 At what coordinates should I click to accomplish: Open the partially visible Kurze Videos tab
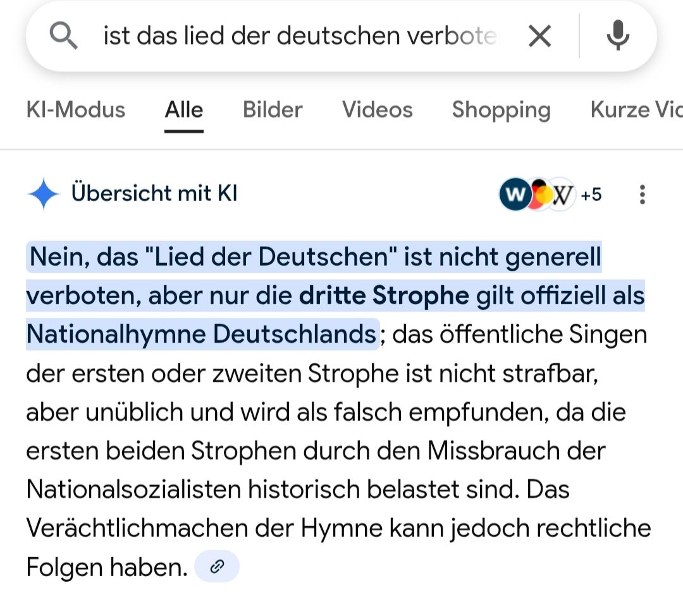636,110
